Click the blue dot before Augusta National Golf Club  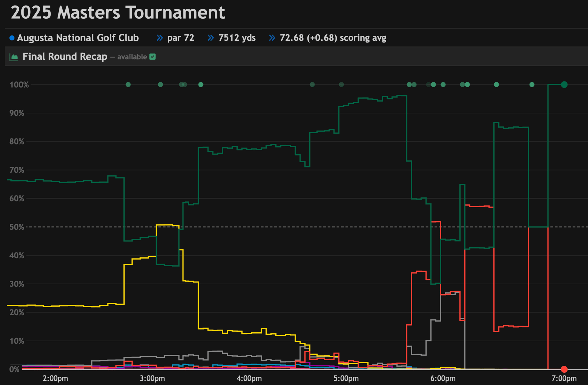click(12, 38)
